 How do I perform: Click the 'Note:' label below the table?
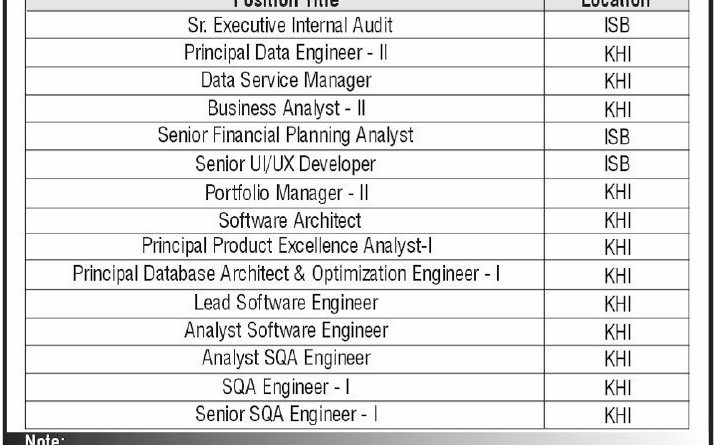[44, 439]
